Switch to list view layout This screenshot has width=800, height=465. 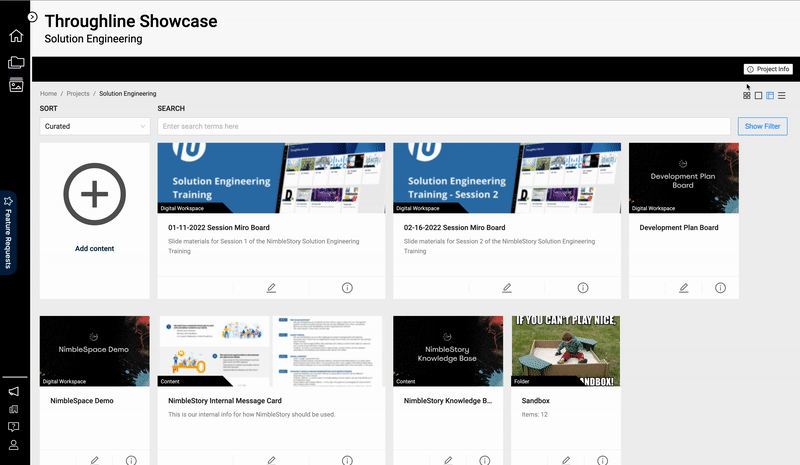[782, 95]
